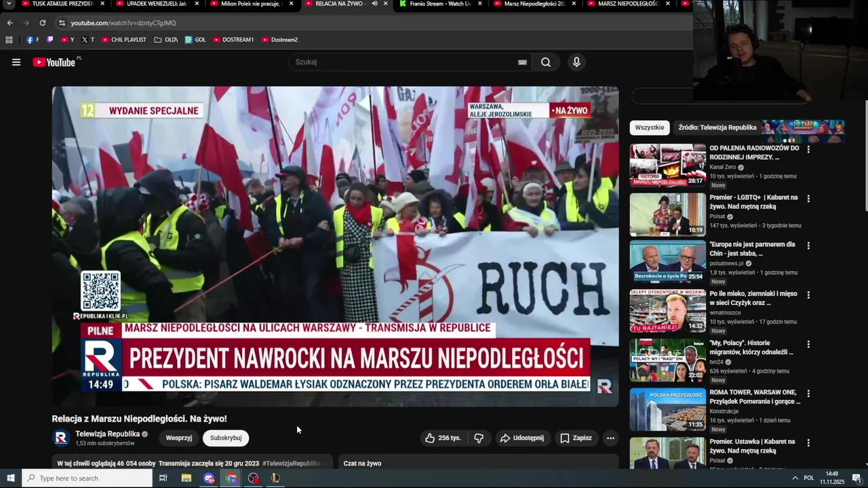Open X (Twitter) bookmark T
This screenshot has height=488, width=868.
[87, 40]
